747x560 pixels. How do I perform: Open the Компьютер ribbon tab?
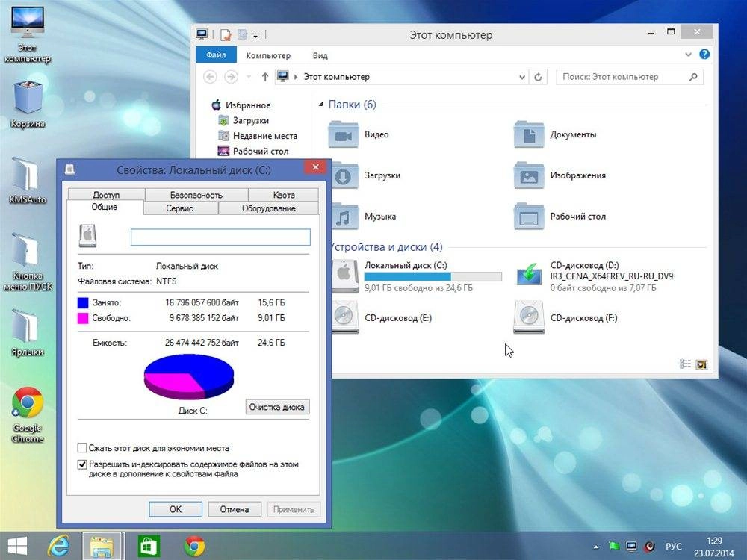point(268,55)
